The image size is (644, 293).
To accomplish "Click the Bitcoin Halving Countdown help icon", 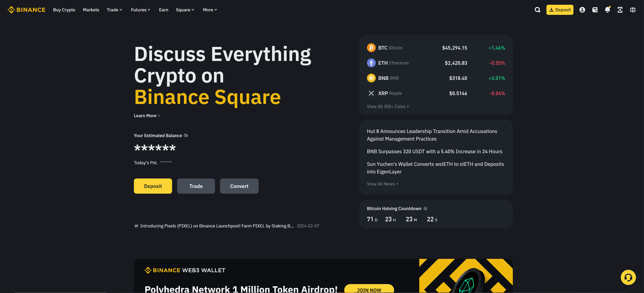I will (x=425, y=208).
